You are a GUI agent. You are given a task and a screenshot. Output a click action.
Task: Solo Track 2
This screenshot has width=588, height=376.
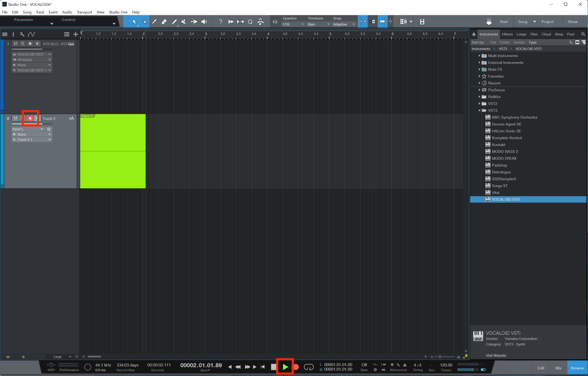point(22,118)
